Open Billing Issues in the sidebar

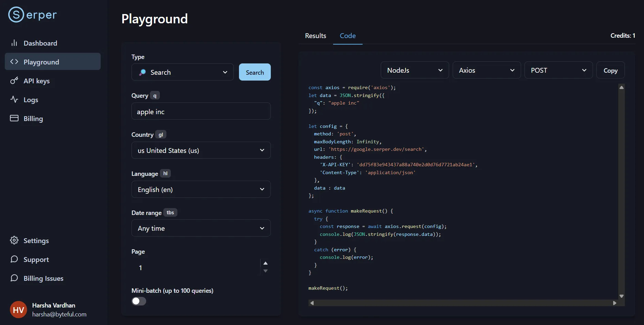point(53,278)
